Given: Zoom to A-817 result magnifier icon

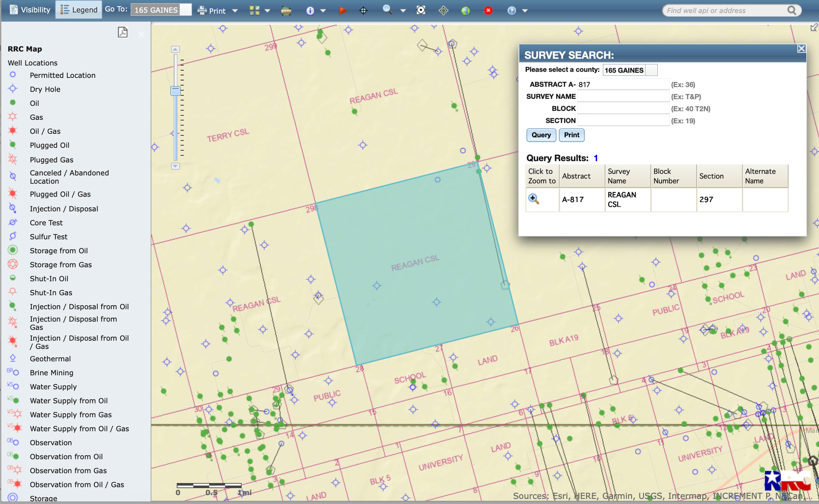Looking at the screenshot, I should click(533, 199).
